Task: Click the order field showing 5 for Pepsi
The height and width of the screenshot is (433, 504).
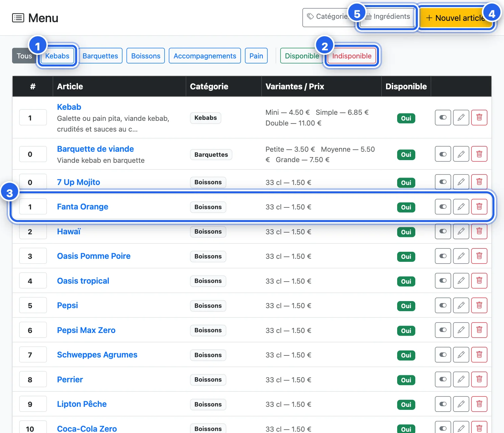Action: [x=33, y=305]
